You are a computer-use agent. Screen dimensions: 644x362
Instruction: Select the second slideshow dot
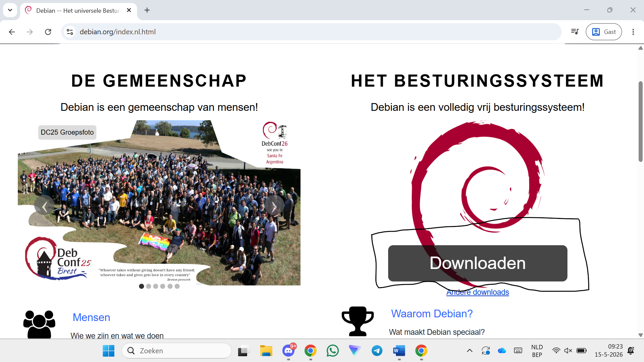point(148,286)
